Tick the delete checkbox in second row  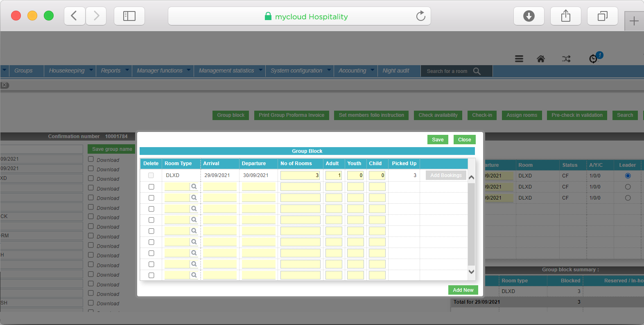(x=151, y=187)
